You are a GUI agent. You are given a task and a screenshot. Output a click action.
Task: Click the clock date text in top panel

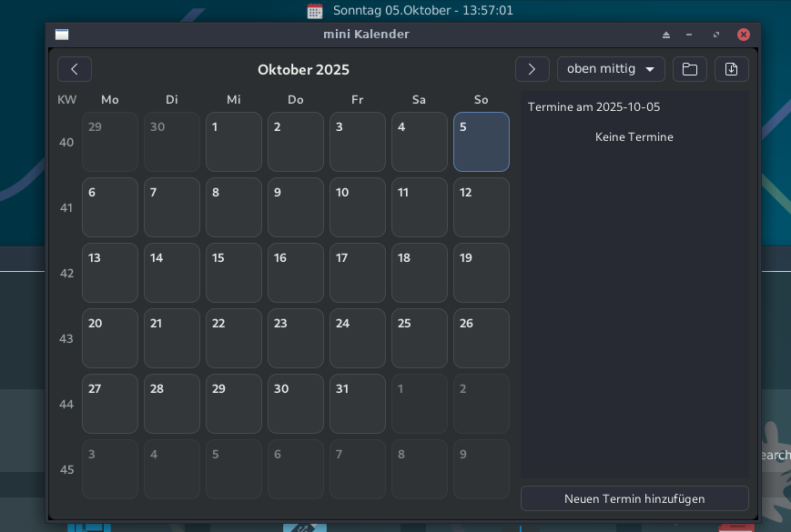[423, 11]
